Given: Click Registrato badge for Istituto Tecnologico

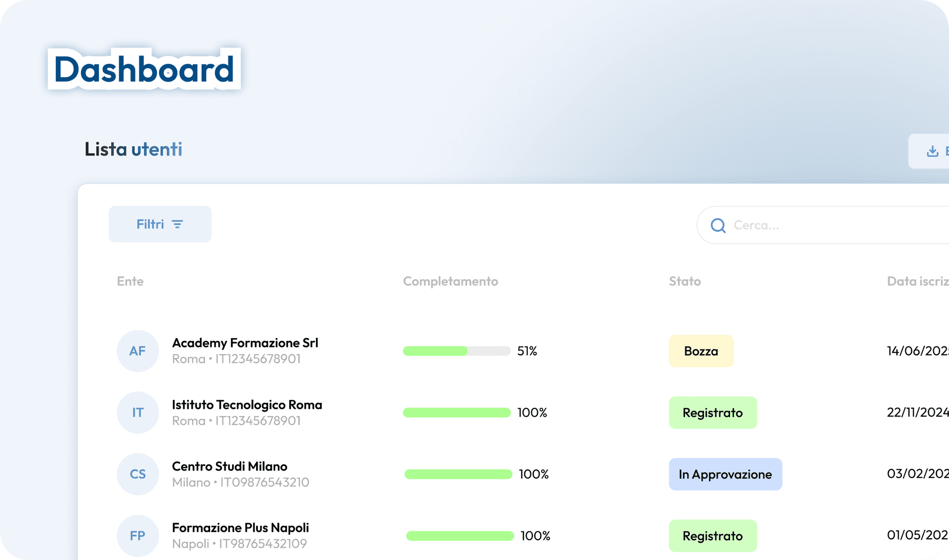Looking at the screenshot, I should click(x=712, y=413).
